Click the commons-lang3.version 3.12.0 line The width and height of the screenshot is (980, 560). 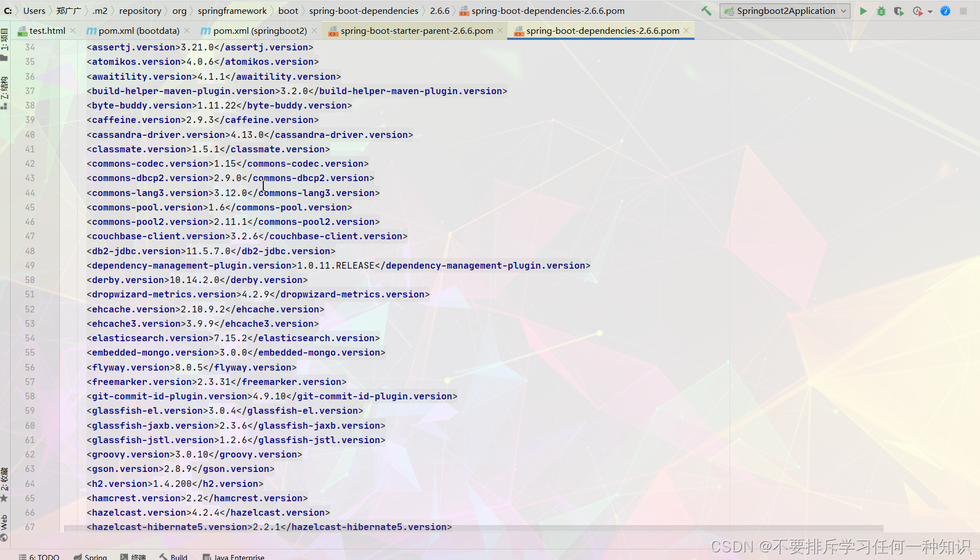pyautogui.click(x=233, y=193)
